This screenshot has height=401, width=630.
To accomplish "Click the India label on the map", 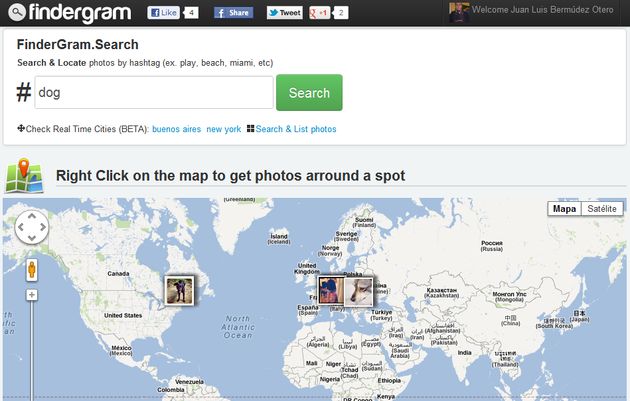I will (464, 353).
